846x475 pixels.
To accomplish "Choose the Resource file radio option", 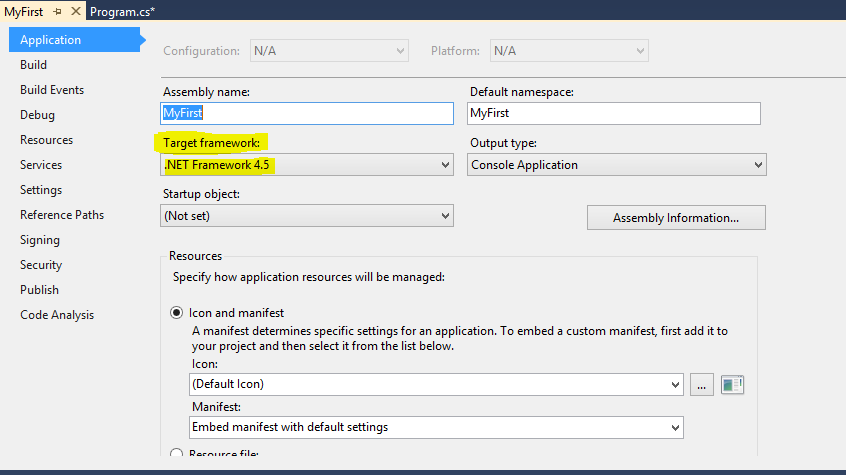I will click(177, 455).
